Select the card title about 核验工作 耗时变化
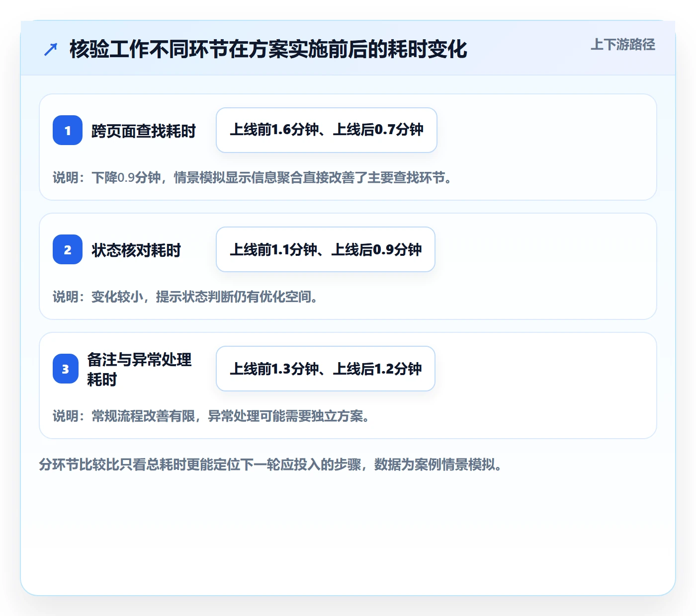Image resolution: width=696 pixels, height=616 pixels. coord(268,49)
